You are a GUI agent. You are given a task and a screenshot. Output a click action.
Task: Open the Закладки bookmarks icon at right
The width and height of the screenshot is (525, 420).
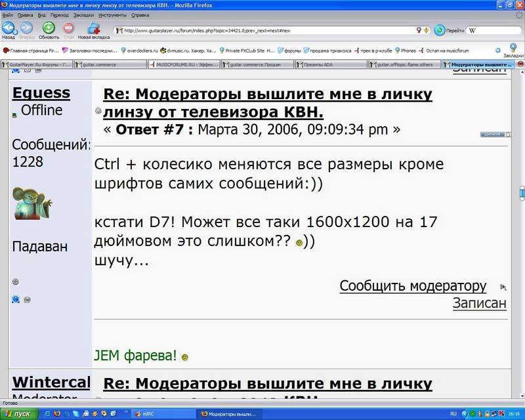513,50
